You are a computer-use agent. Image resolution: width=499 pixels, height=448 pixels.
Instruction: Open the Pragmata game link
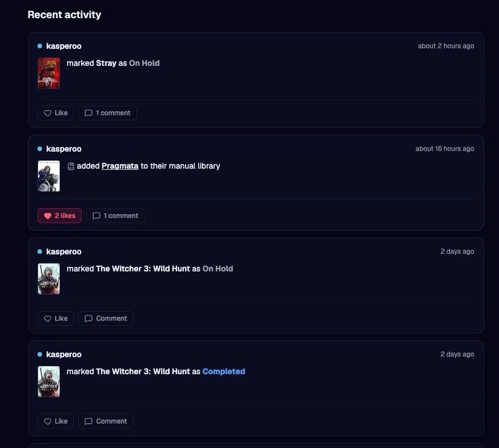(x=120, y=166)
